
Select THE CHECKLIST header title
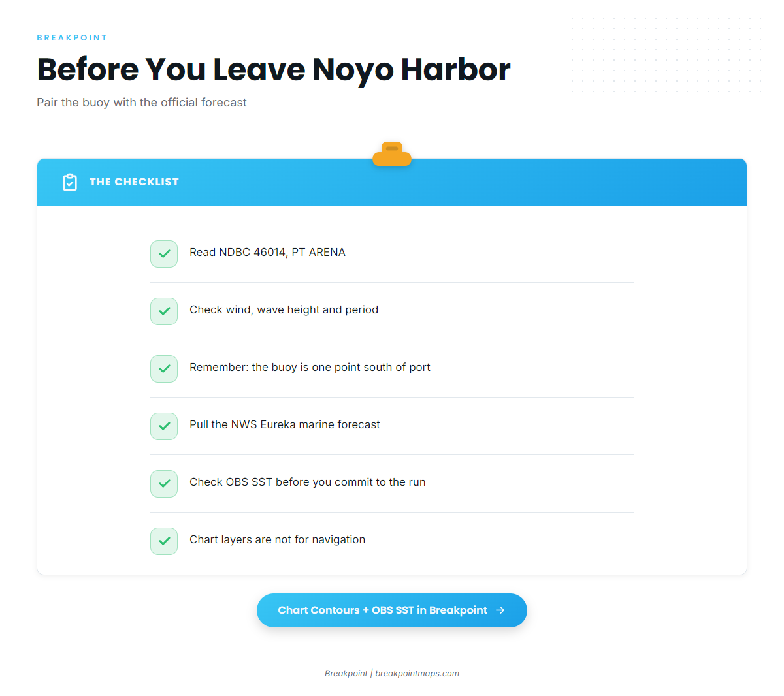134,182
